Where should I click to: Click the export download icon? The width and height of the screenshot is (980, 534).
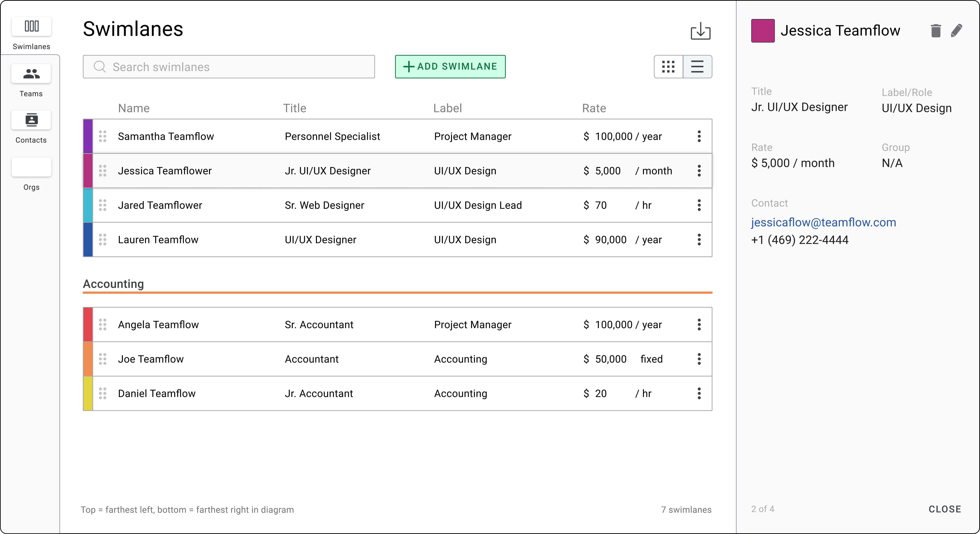[700, 31]
